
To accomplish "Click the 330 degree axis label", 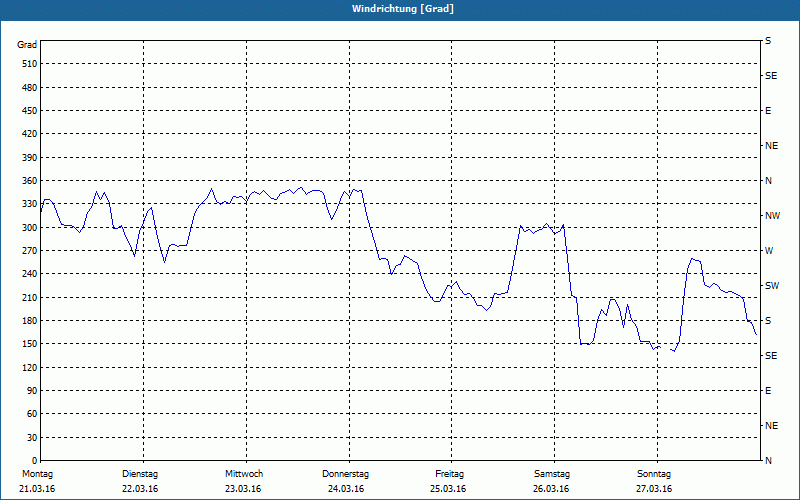I will click(30, 204).
